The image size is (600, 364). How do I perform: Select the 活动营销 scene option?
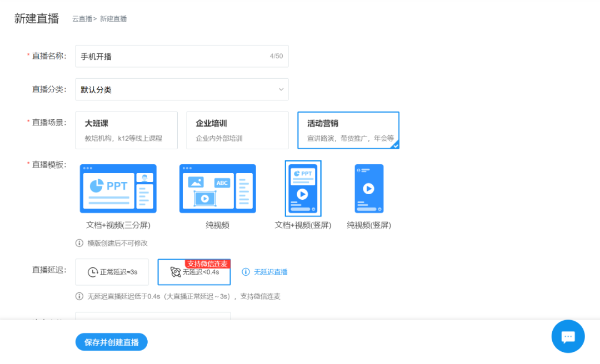click(x=348, y=130)
